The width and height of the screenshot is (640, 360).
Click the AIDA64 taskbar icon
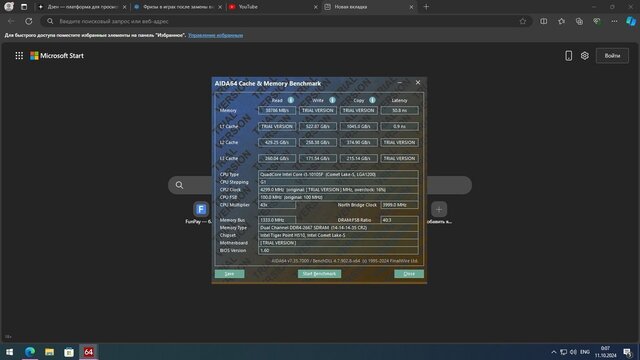pos(89,352)
